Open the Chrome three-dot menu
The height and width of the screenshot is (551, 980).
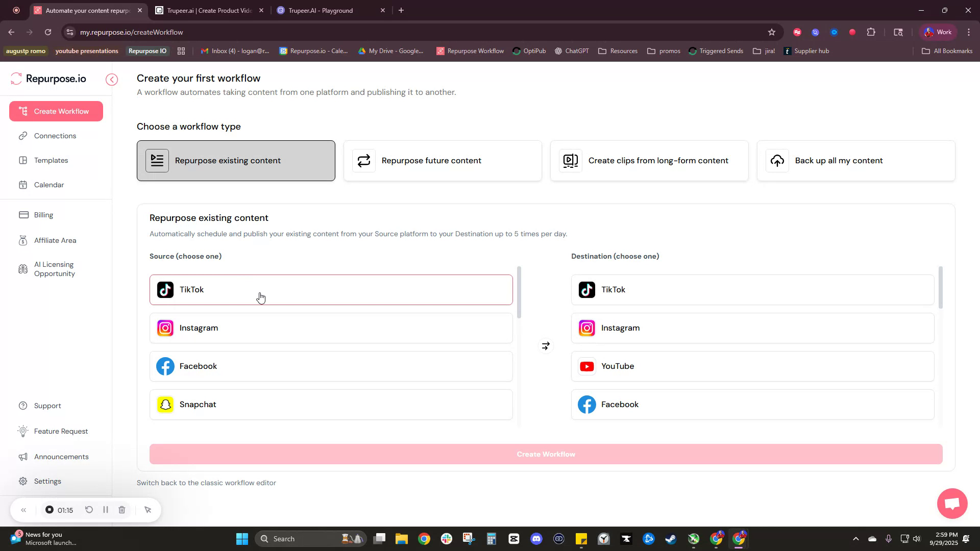click(969, 32)
